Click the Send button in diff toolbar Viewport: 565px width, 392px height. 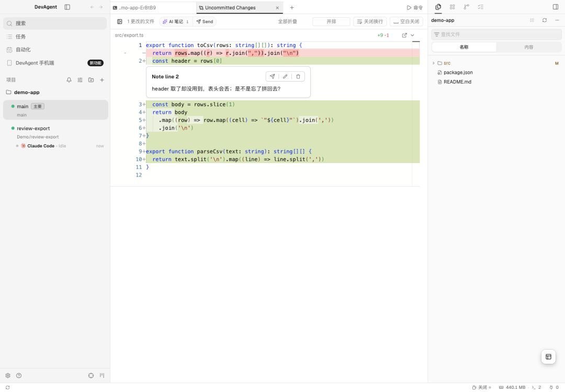coord(205,21)
